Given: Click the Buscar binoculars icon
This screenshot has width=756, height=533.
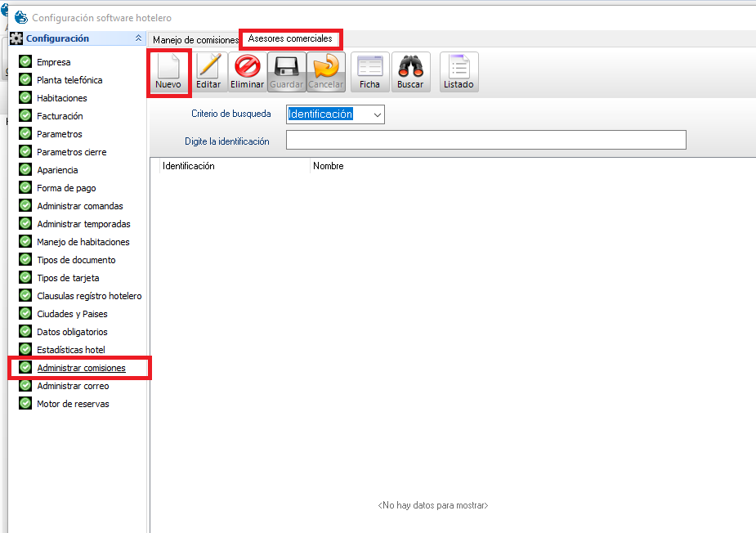Looking at the screenshot, I should pyautogui.click(x=410, y=72).
